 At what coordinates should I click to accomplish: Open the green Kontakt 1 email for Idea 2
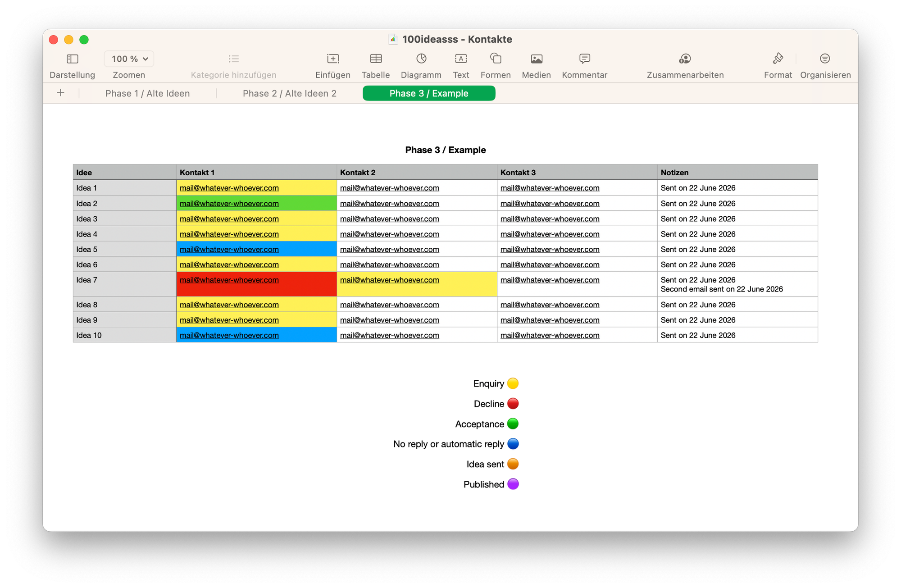pos(229,204)
